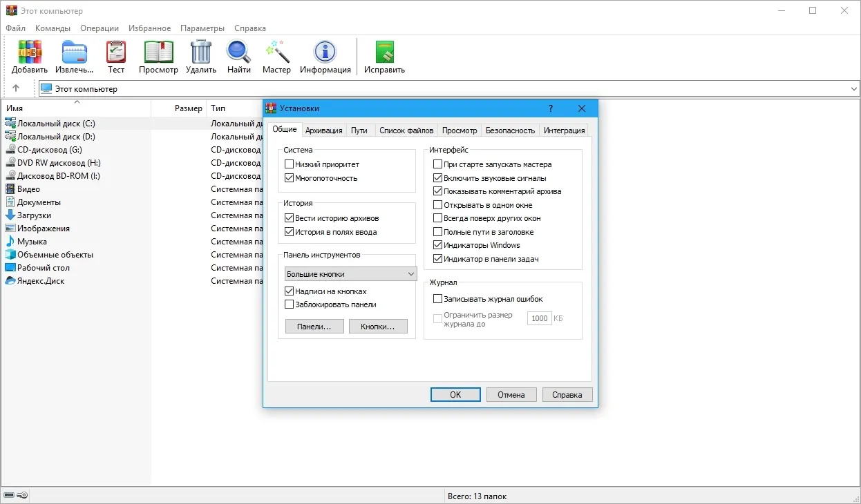This screenshot has height=504, width=861.
Task: Uncheck Включить звуковые сигналы
Action: pyautogui.click(x=437, y=178)
